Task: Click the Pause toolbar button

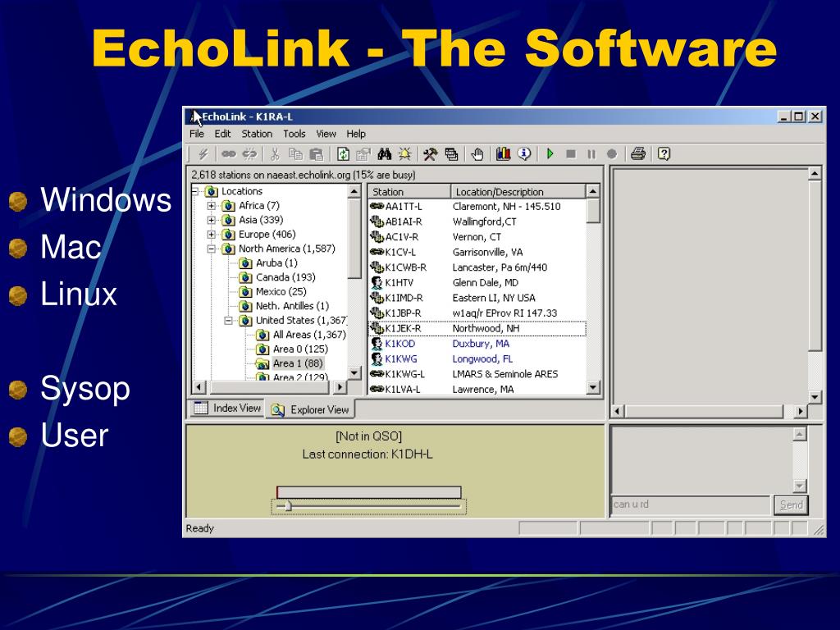Action: [x=591, y=154]
